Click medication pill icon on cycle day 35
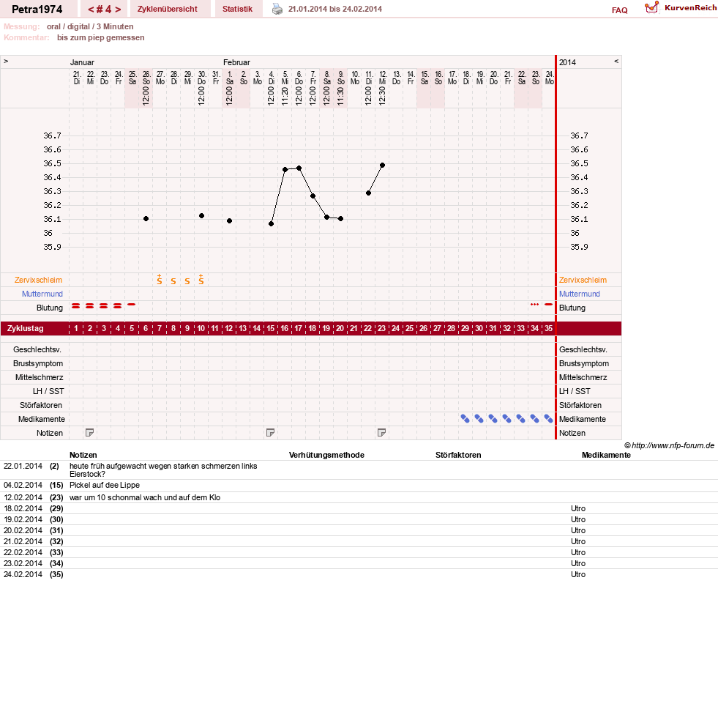This screenshot has height=728, width=718. click(x=549, y=419)
